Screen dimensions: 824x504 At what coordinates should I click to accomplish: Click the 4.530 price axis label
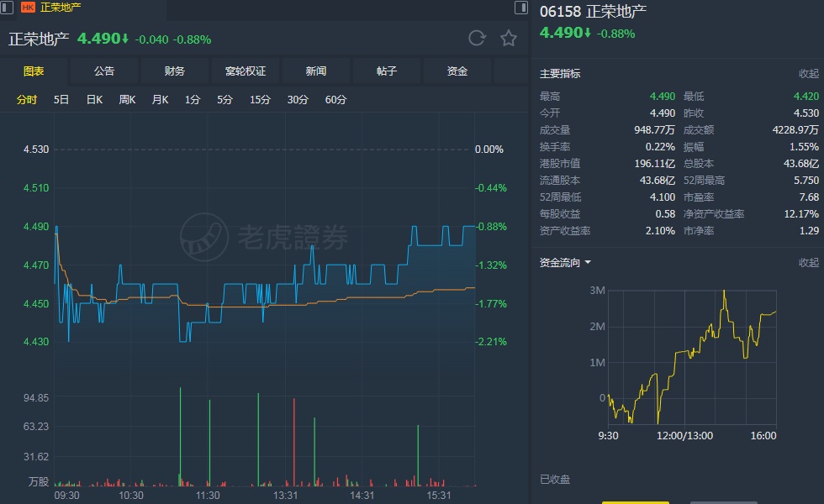[35, 150]
